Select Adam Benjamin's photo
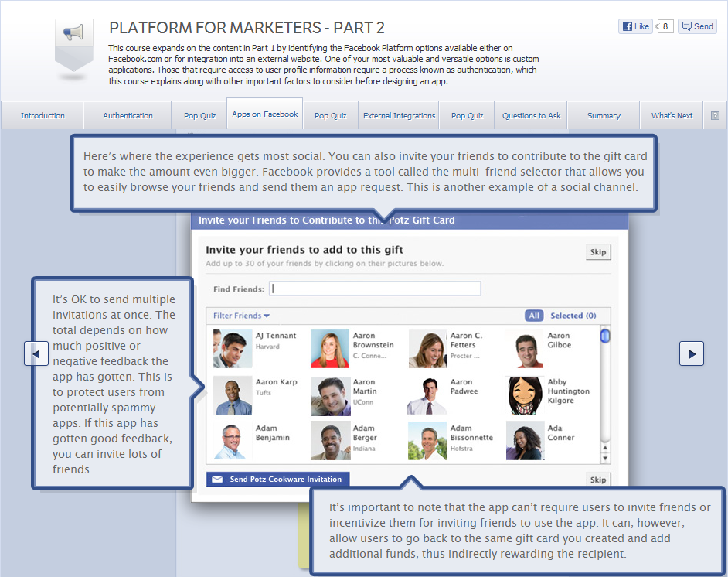The height and width of the screenshot is (577, 728). point(233,441)
